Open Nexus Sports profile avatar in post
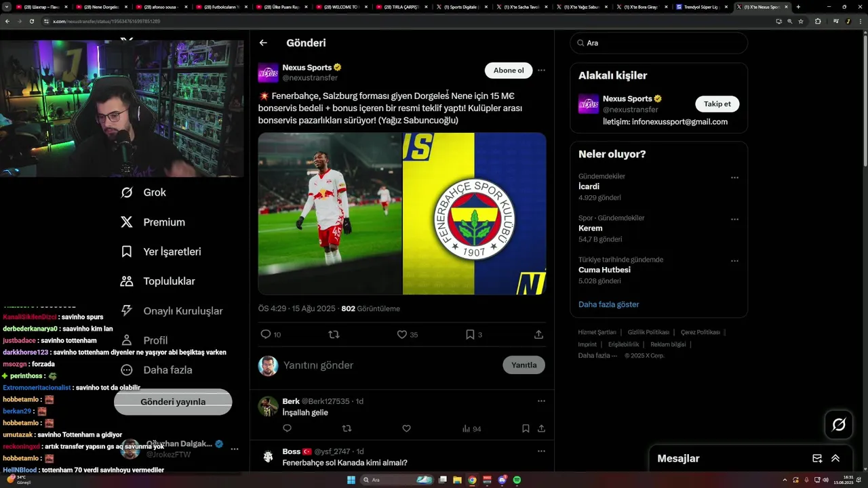Image resolution: width=868 pixels, height=488 pixels. click(269, 73)
